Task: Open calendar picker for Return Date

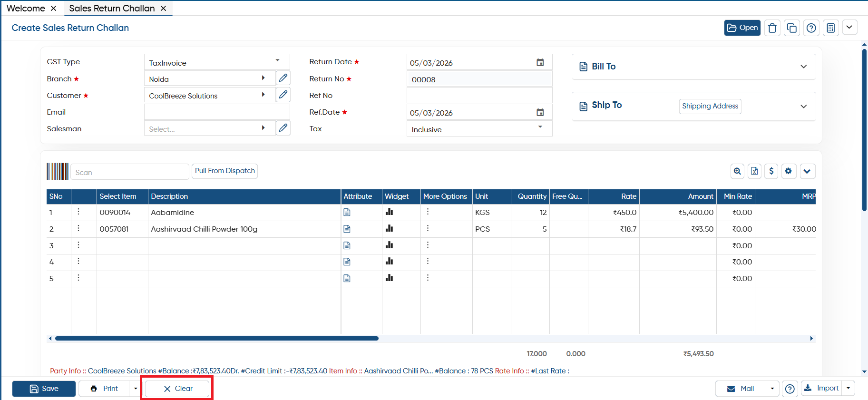Action: (540, 62)
